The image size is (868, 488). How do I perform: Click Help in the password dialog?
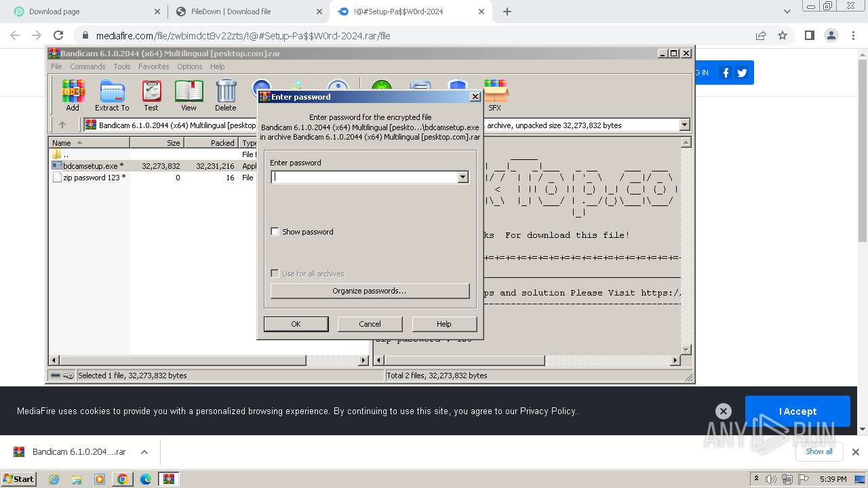click(444, 324)
